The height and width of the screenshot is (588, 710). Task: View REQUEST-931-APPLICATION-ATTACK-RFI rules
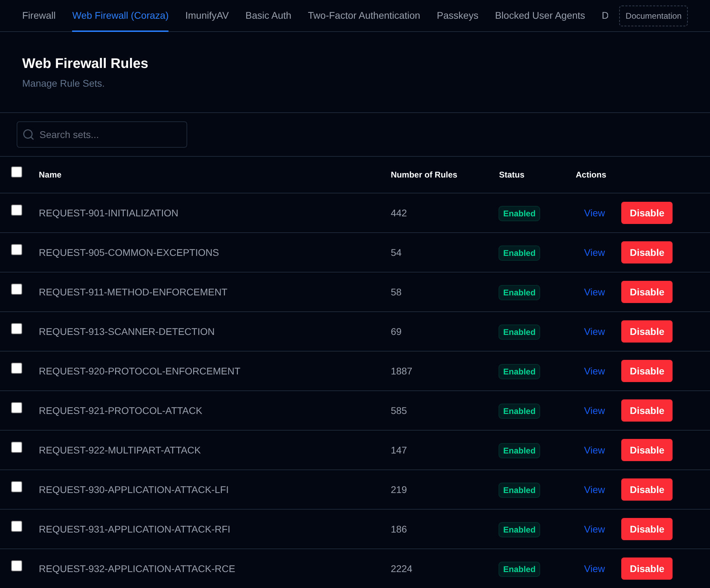[x=594, y=529]
